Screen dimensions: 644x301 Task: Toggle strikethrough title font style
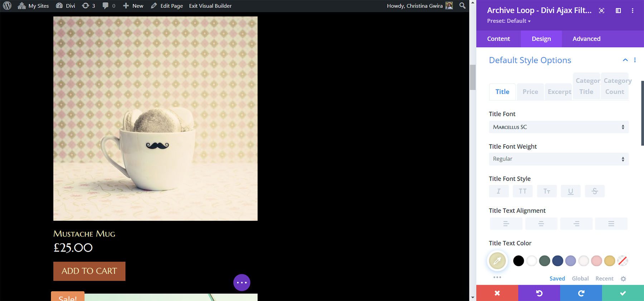pyautogui.click(x=595, y=191)
